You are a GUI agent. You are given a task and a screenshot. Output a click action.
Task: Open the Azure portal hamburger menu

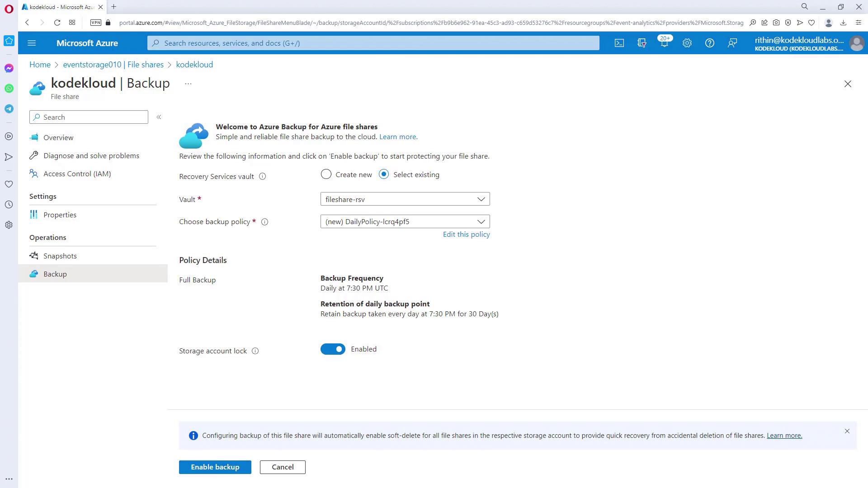point(32,43)
